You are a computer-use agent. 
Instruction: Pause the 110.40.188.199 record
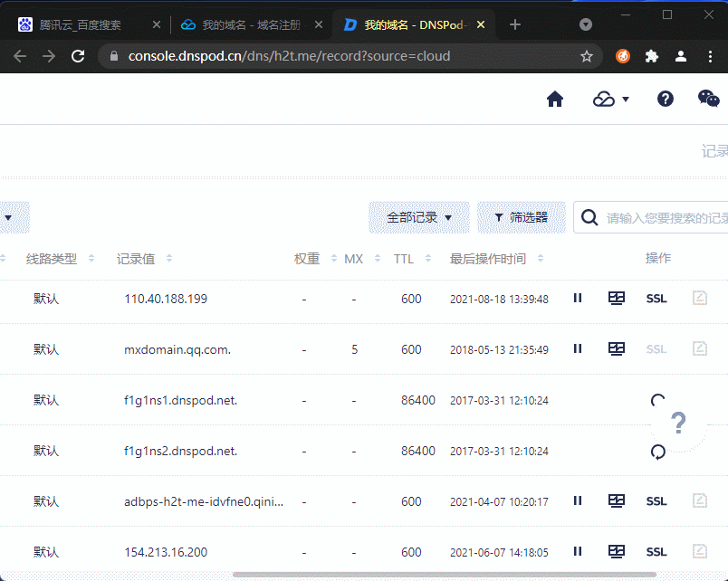pyautogui.click(x=578, y=298)
